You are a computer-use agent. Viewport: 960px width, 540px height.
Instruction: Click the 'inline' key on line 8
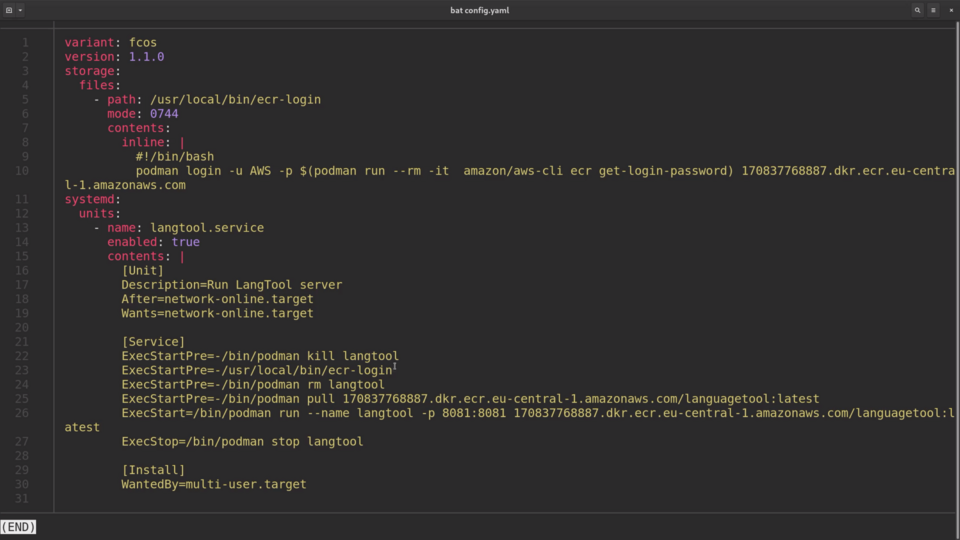point(143,142)
